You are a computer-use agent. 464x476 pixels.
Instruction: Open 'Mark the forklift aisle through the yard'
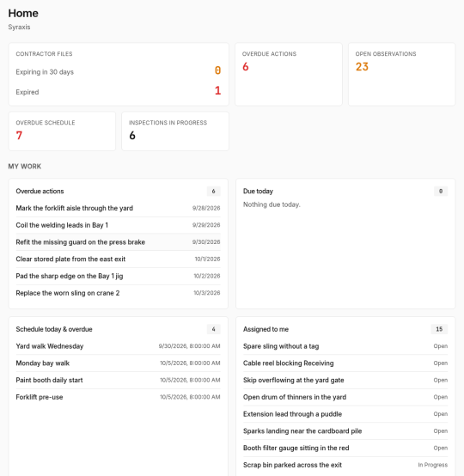pyautogui.click(x=118, y=208)
